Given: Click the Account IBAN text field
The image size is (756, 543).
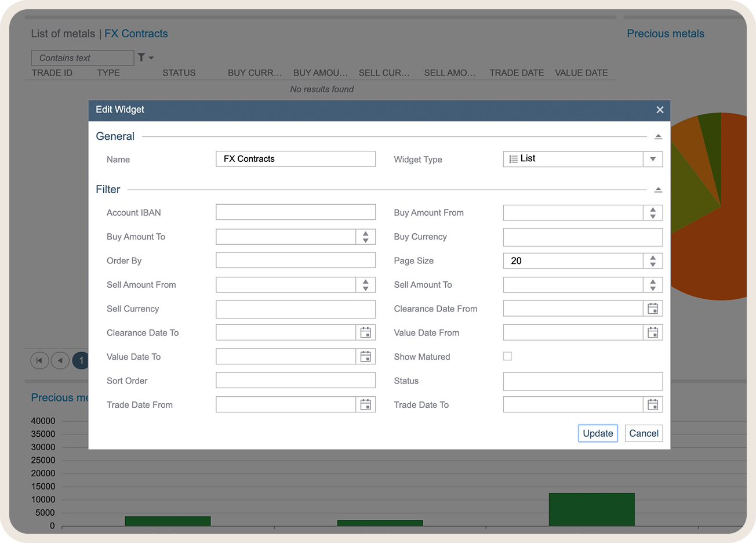Looking at the screenshot, I should pyautogui.click(x=296, y=212).
